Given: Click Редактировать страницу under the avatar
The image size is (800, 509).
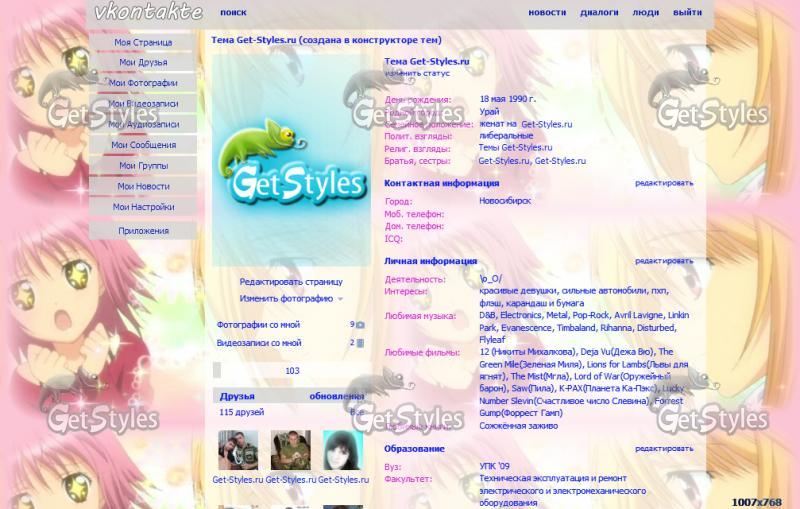Looking at the screenshot, I should [x=291, y=282].
